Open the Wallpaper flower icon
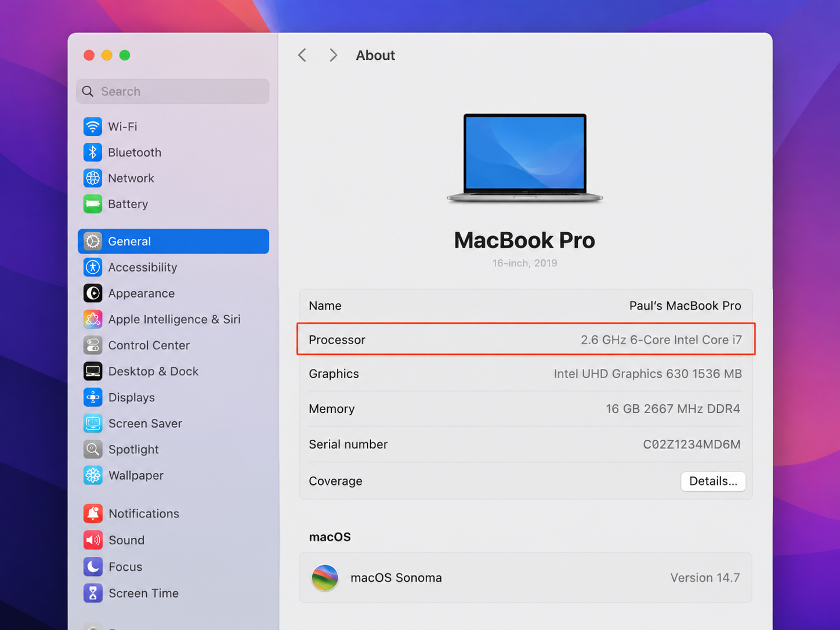The height and width of the screenshot is (630, 840). (93, 475)
